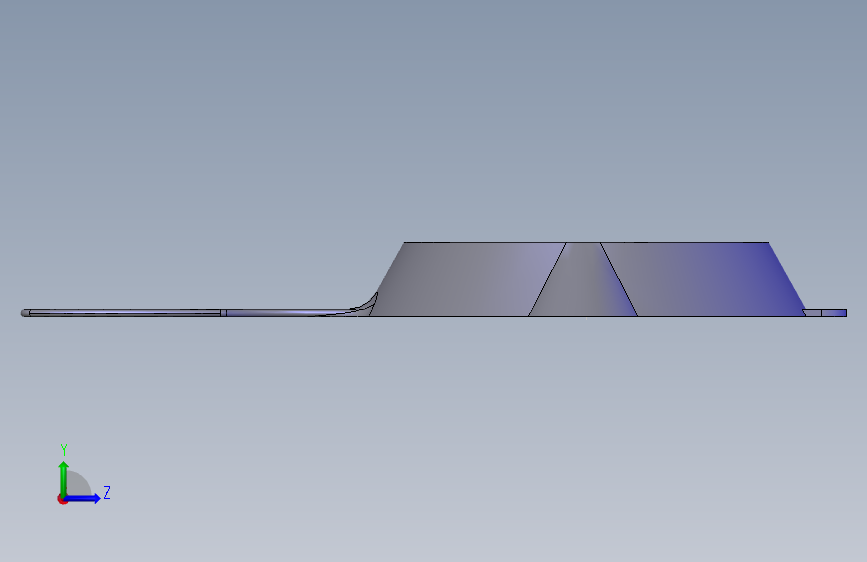Click the red X axis dot at triad origin
This screenshot has height=562, width=867.
click(x=61, y=500)
